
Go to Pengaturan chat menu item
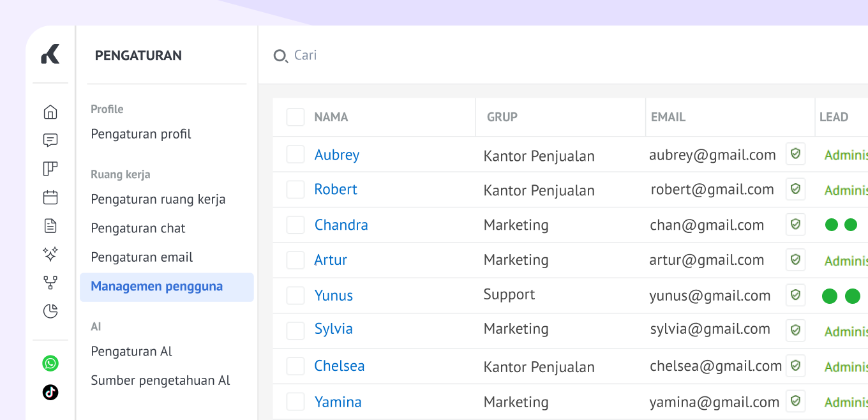coord(138,228)
